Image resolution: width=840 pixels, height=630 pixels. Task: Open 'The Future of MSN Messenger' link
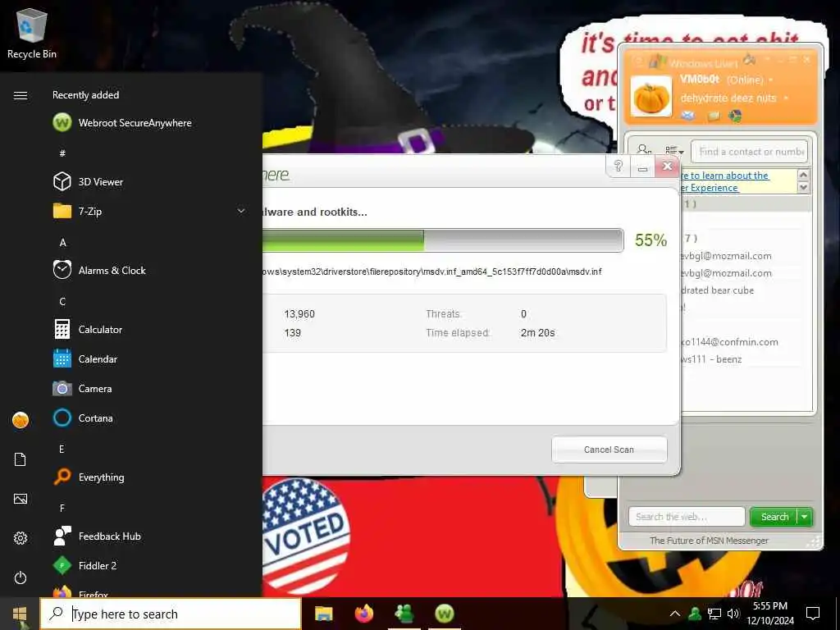tap(709, 541)
